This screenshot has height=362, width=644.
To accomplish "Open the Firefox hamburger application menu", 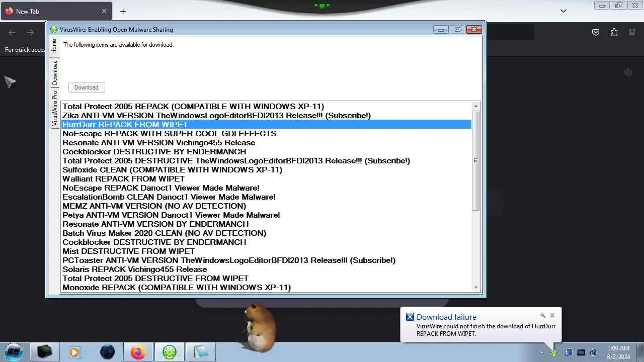I will click(632, 32).
